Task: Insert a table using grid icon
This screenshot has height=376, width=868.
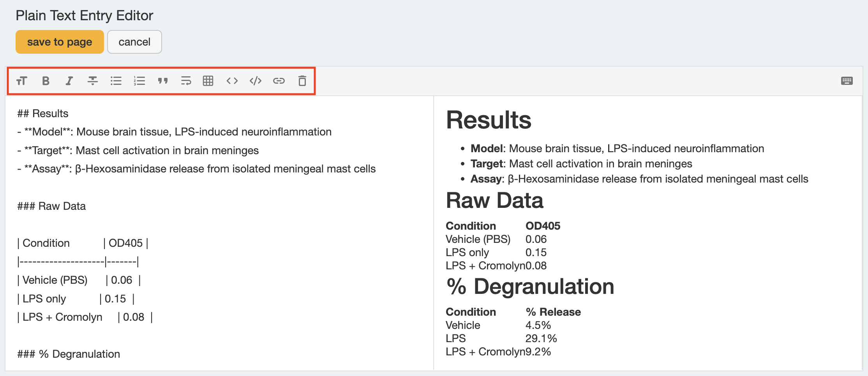Action: 208,81
